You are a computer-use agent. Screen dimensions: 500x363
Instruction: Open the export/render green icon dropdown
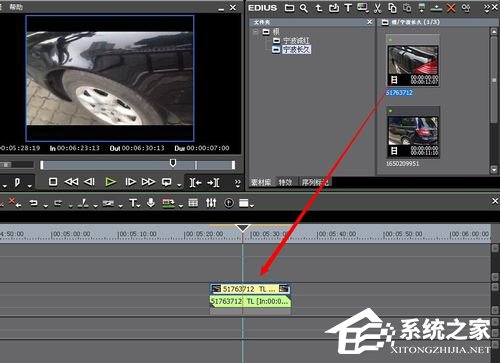click(x=181, y=206)
